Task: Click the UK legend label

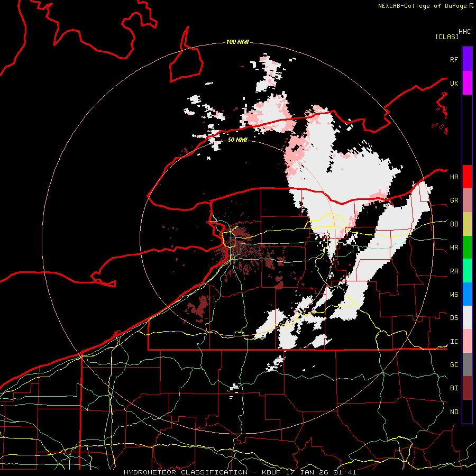Action: pyautogui.click(x=454, y=83)
